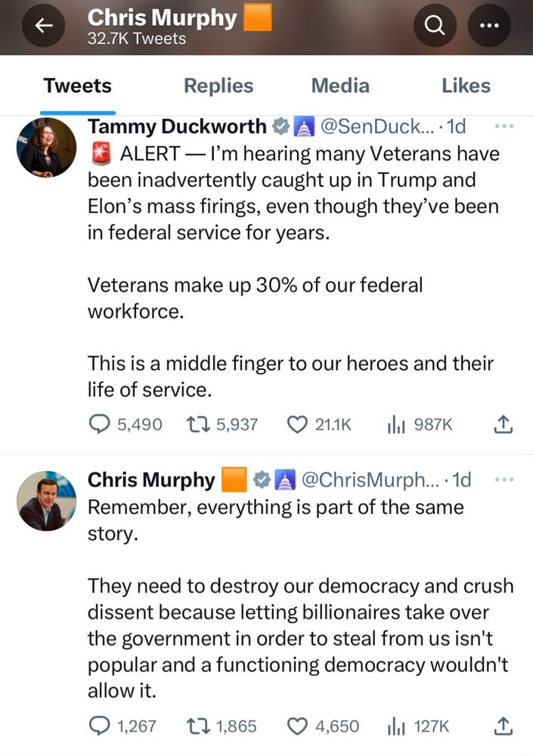Open more options on Murphy's tweet
The height and width of the screenshot is (756, 533).
pos(503,479)
